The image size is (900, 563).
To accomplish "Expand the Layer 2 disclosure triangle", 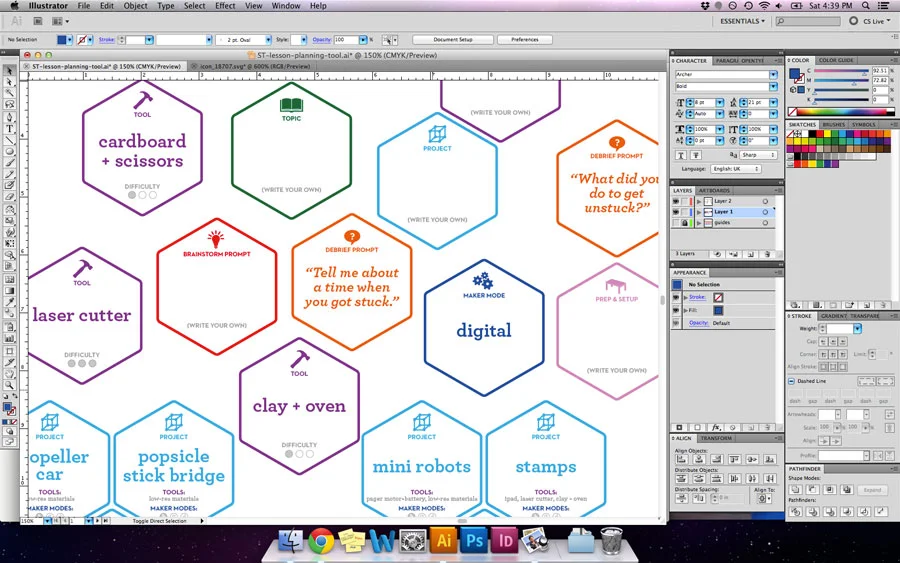I will click(699, 201).
